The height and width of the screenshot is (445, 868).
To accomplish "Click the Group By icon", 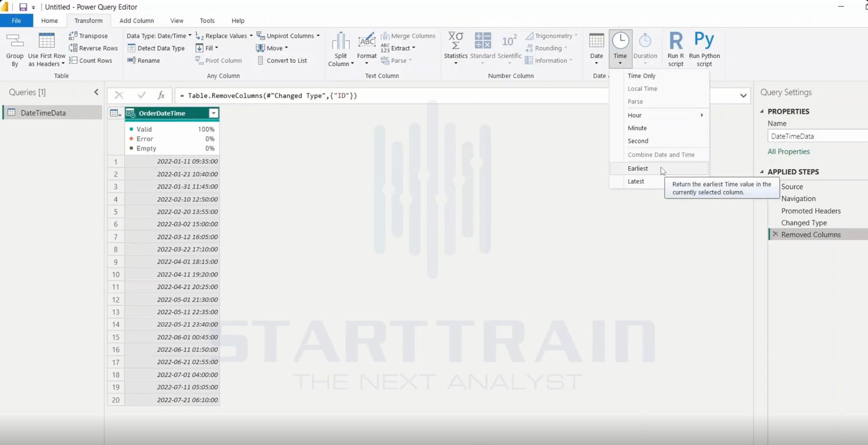I will coord(15,42).
